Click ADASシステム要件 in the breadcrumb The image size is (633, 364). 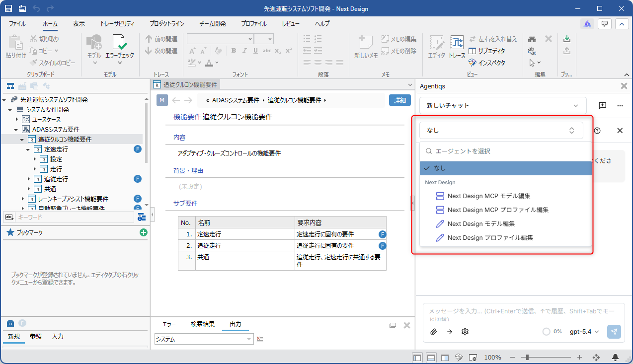[236, 100]
